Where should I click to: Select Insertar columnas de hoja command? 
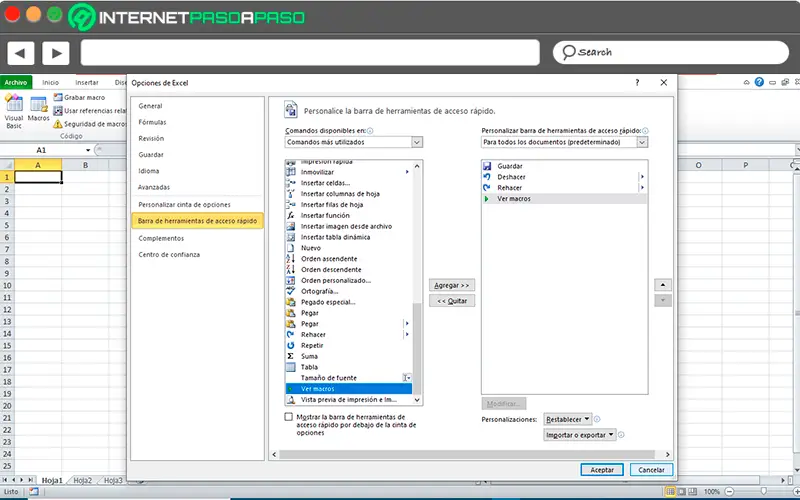click(x=348, y=194)
